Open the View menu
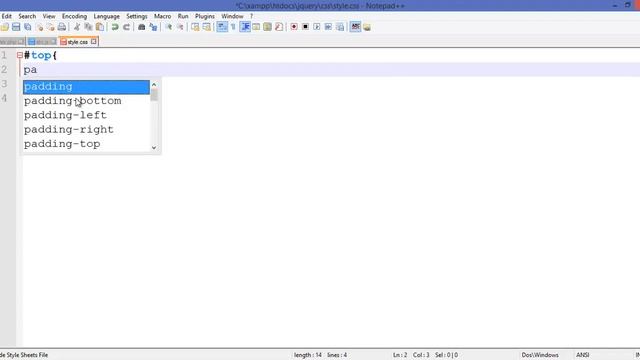This screenshot has width=640, height=360. coord(49,16)
